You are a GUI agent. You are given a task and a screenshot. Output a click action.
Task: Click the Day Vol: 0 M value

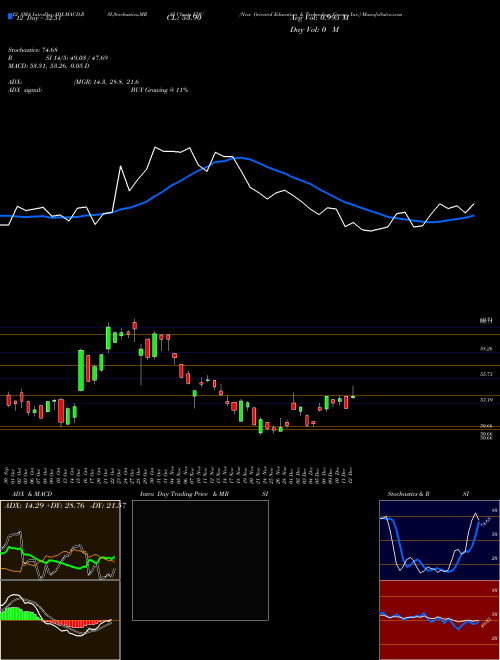314,29
